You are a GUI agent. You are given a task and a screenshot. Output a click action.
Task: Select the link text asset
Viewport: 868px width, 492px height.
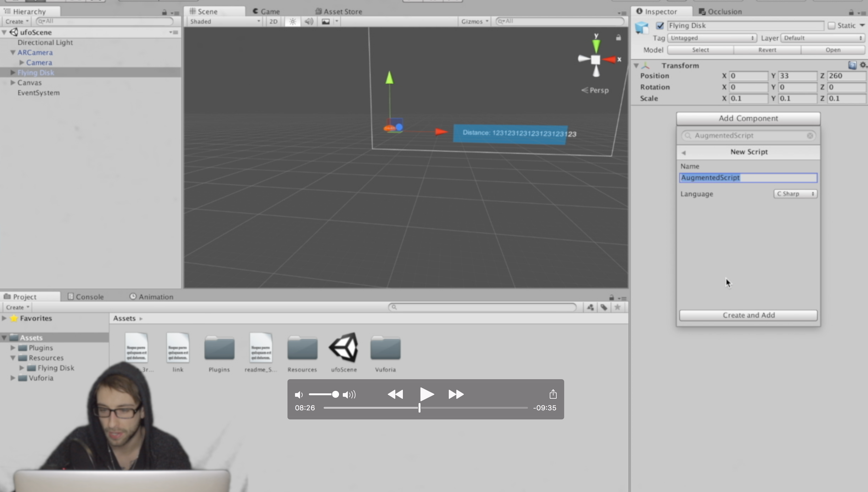(178, 353)
